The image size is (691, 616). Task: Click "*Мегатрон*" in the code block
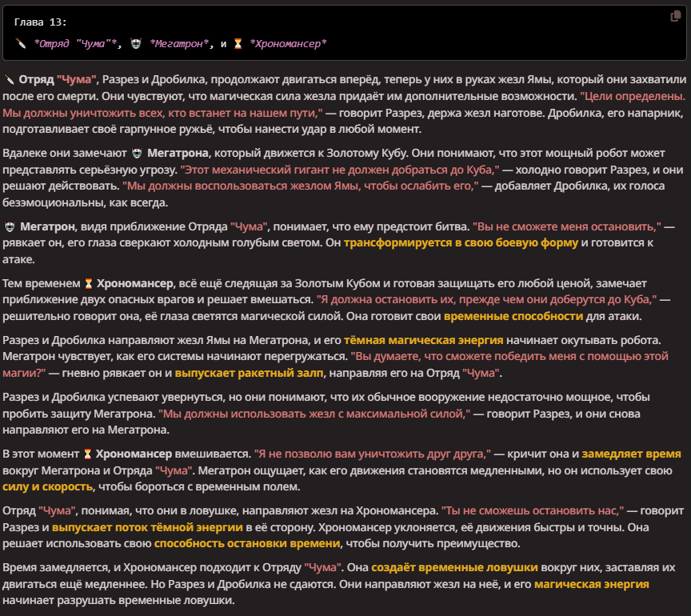(179, 44)
